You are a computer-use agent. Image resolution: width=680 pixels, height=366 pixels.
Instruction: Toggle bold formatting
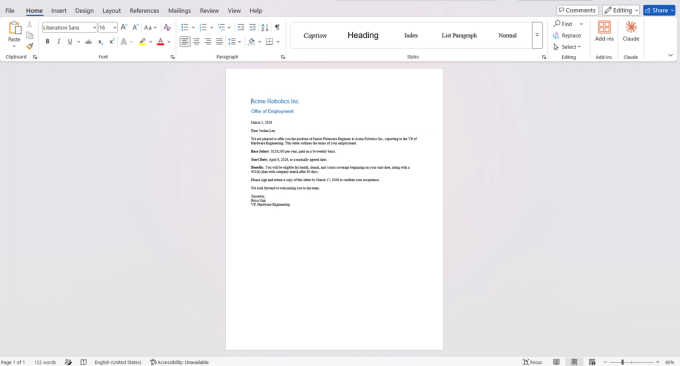tap(47, 42)
